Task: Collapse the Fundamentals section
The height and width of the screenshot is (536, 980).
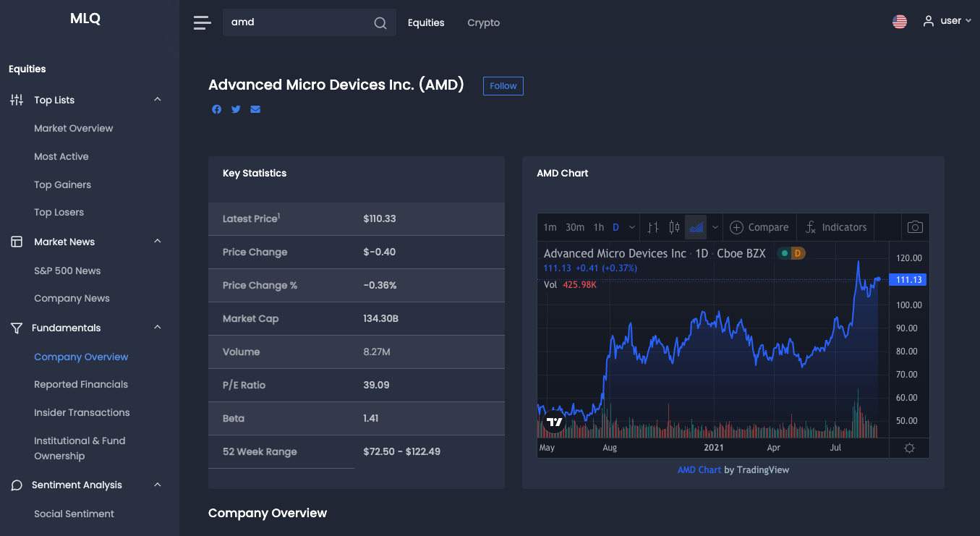Action: point(158,328)
